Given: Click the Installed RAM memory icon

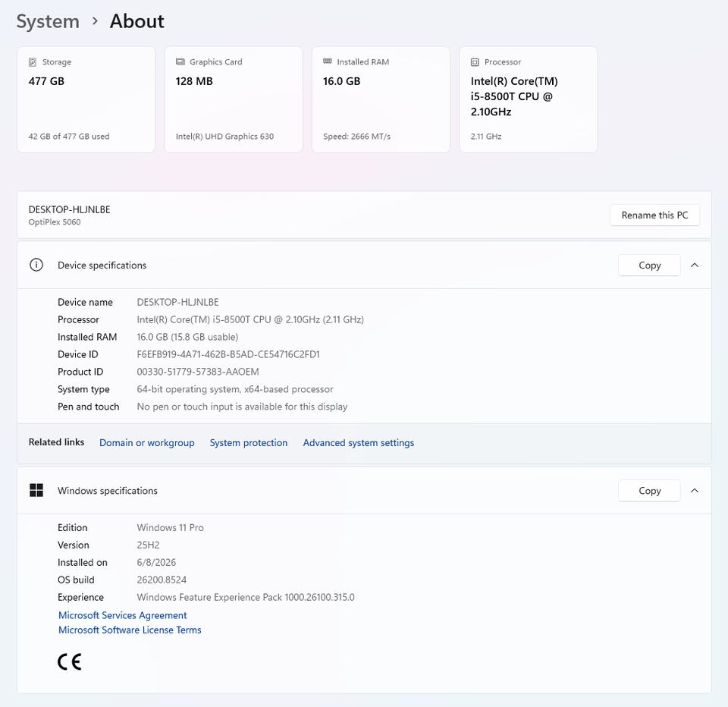Looking at the screenshot, I should click(x=328, y=61).
